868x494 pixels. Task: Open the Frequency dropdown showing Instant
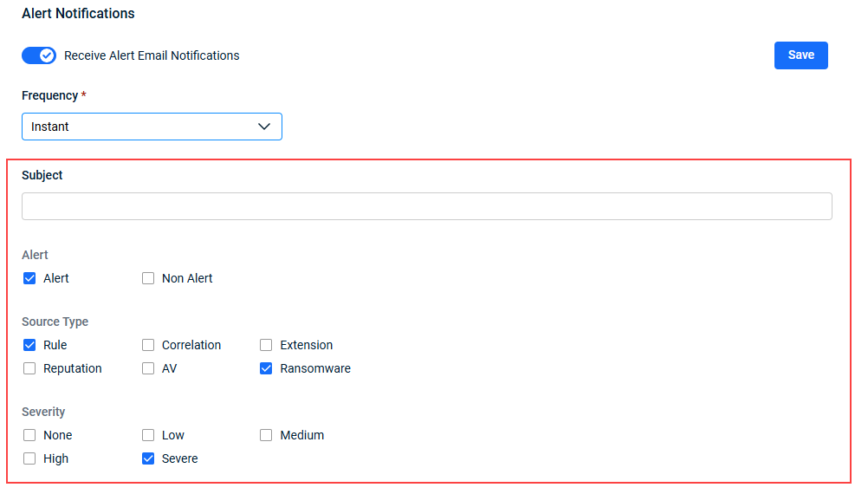point(152,127)
